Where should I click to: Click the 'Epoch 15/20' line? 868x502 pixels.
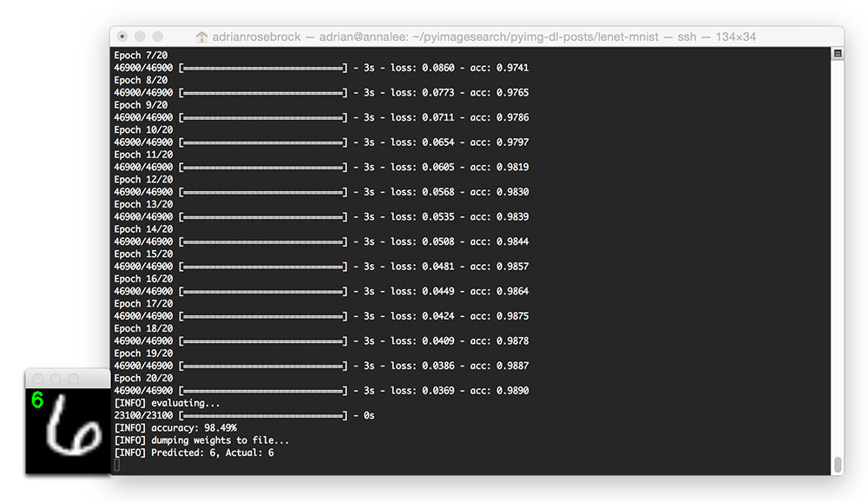[x=143, y=254]
